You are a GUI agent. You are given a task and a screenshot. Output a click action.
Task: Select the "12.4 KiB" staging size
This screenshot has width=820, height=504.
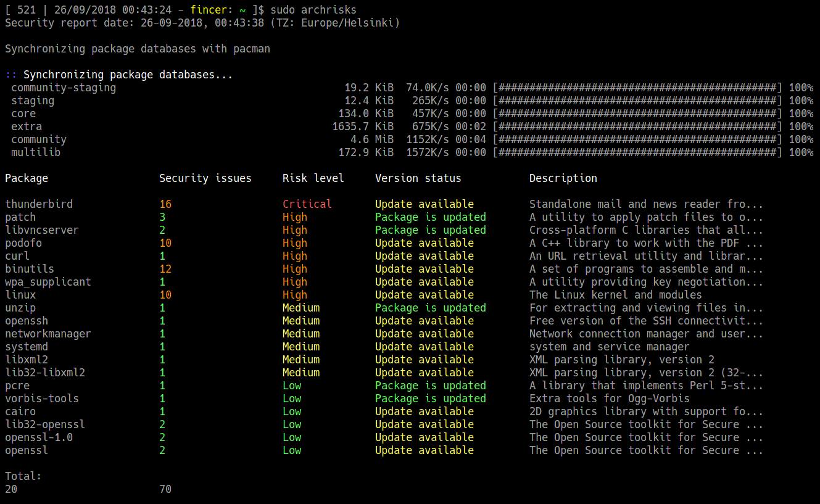pos(369,101)
